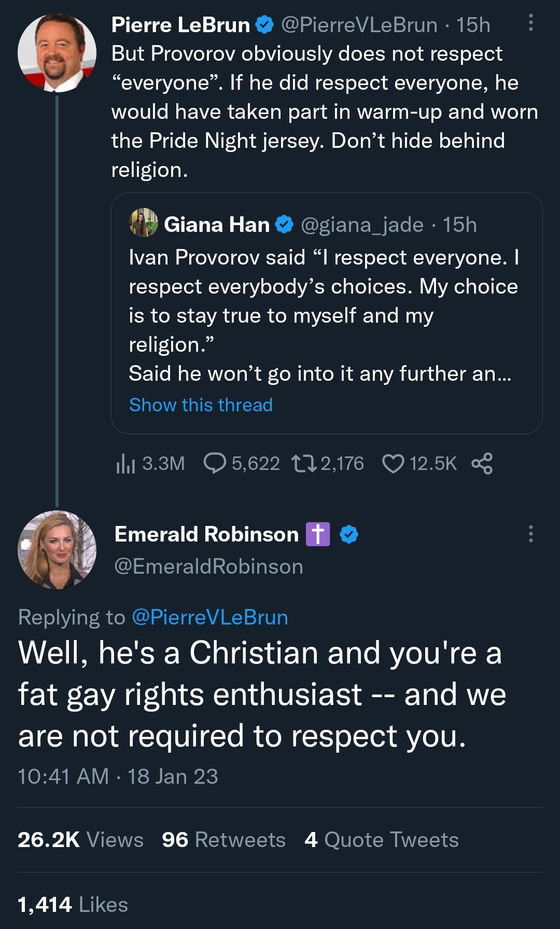Open the 1,414 Likes list
Image resolution: width=560 pixels, height=929 pixels.
pos(73,905)
